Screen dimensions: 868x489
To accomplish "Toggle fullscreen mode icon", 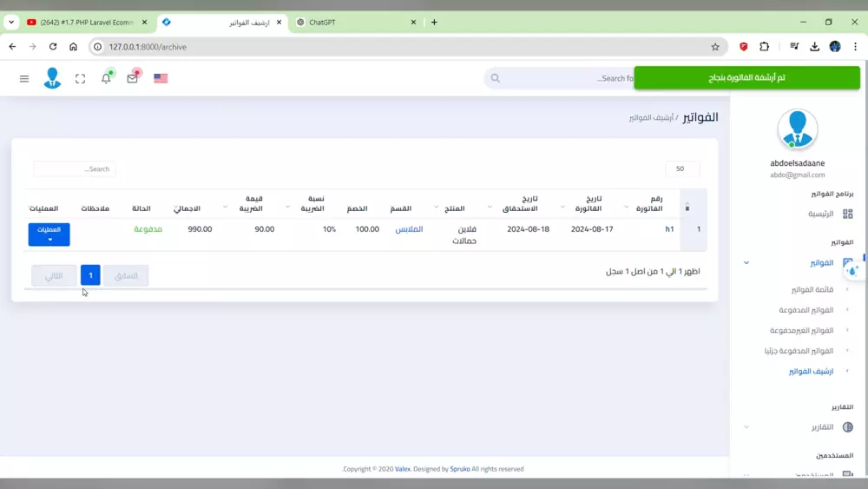I will click(x=80, y=79).
